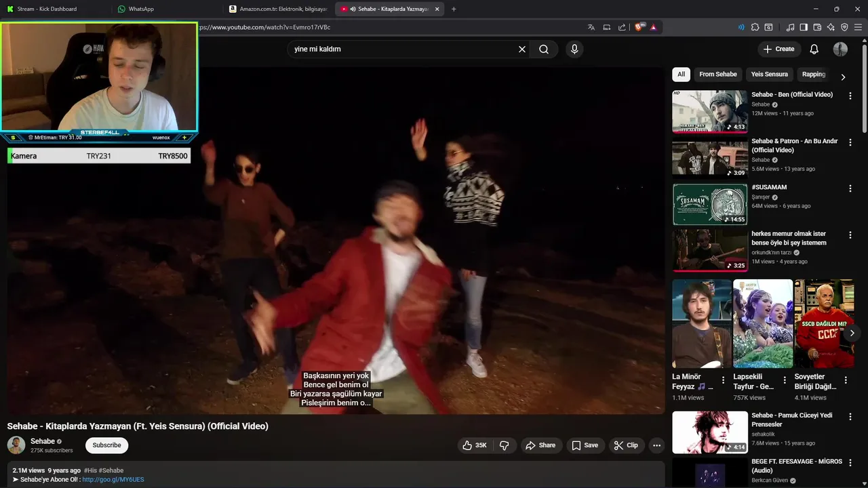Click the #Sehabe hashtag in description
The width and height of the screenshot is (868, 488).
111,470
